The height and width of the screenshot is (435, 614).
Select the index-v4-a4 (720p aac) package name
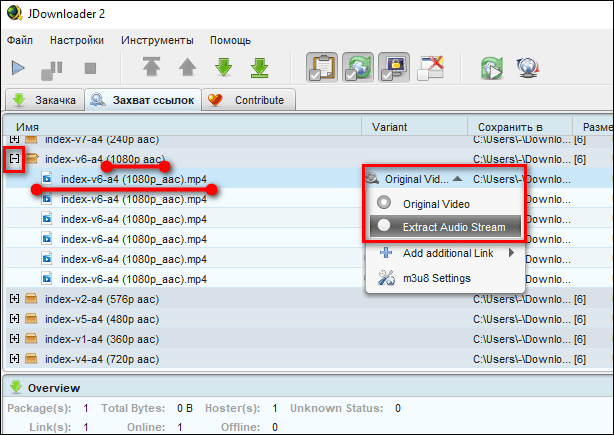[x=102, y=359]
